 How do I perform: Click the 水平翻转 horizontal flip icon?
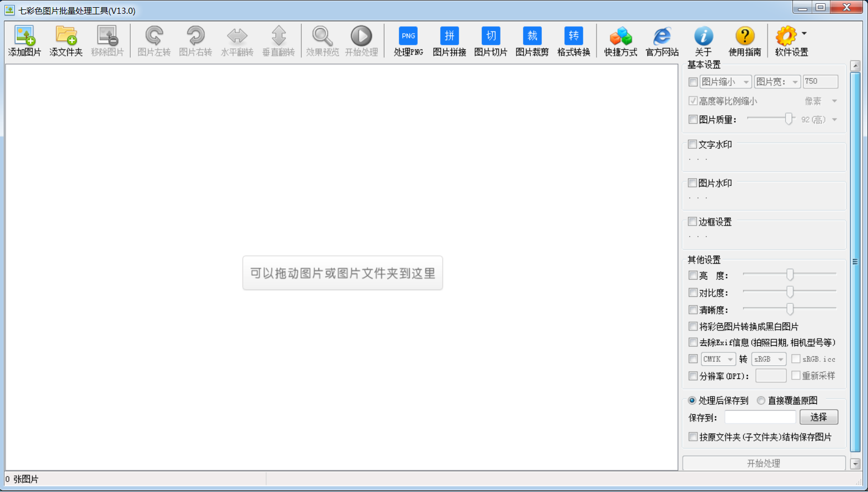(237, 36)
